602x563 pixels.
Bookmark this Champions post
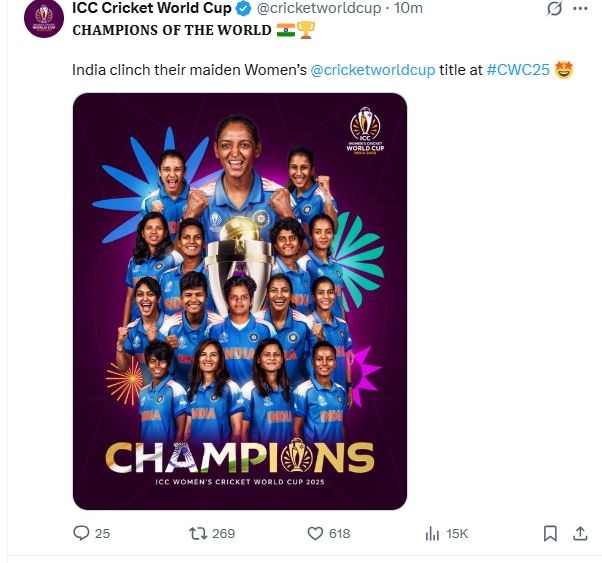tap(549, 533)
